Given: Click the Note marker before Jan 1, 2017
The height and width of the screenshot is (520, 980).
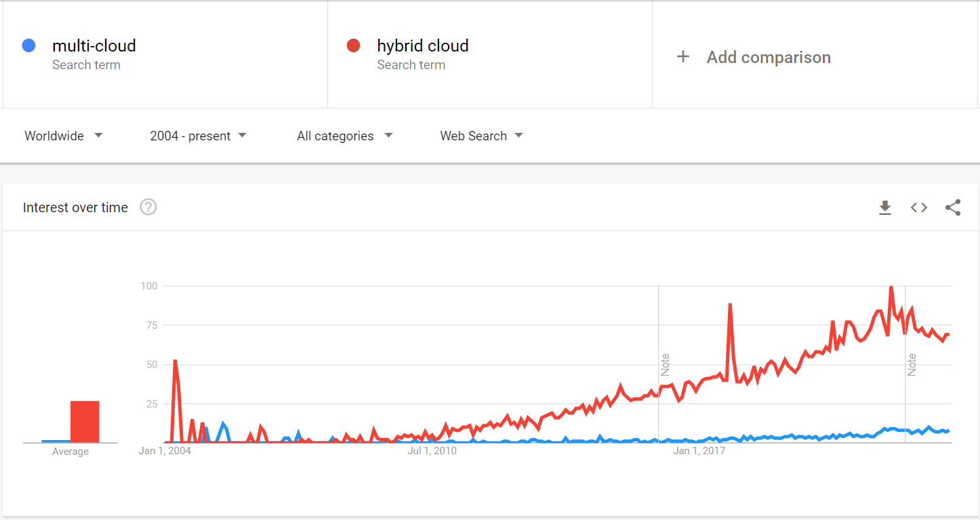Looking at the screenshot, I should 665,365.
